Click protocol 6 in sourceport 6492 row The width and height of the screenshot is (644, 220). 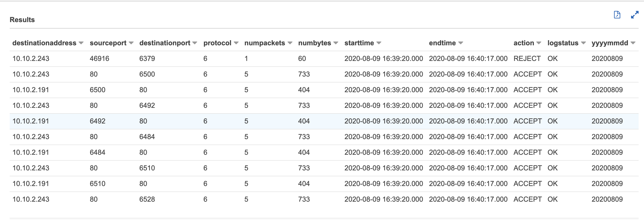[x=205, y=121]
